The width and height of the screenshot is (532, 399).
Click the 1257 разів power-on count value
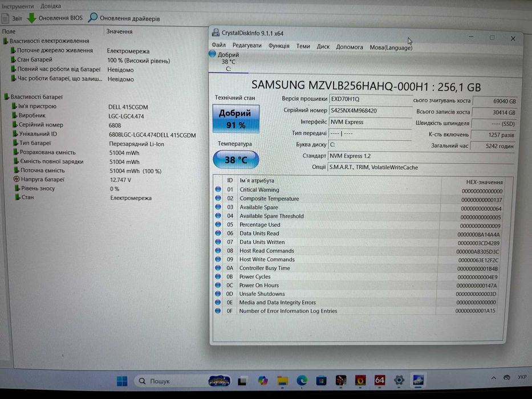(493, 135)
